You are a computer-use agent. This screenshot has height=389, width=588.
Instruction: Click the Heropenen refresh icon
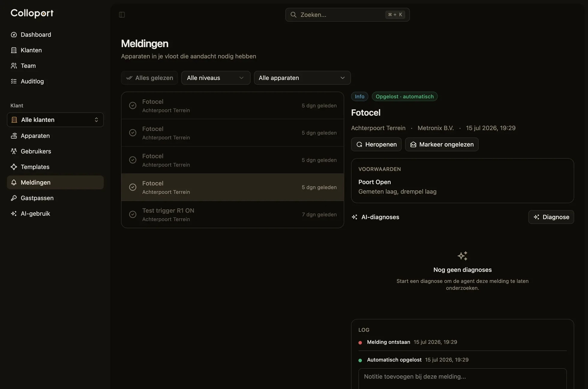[359, 145]
